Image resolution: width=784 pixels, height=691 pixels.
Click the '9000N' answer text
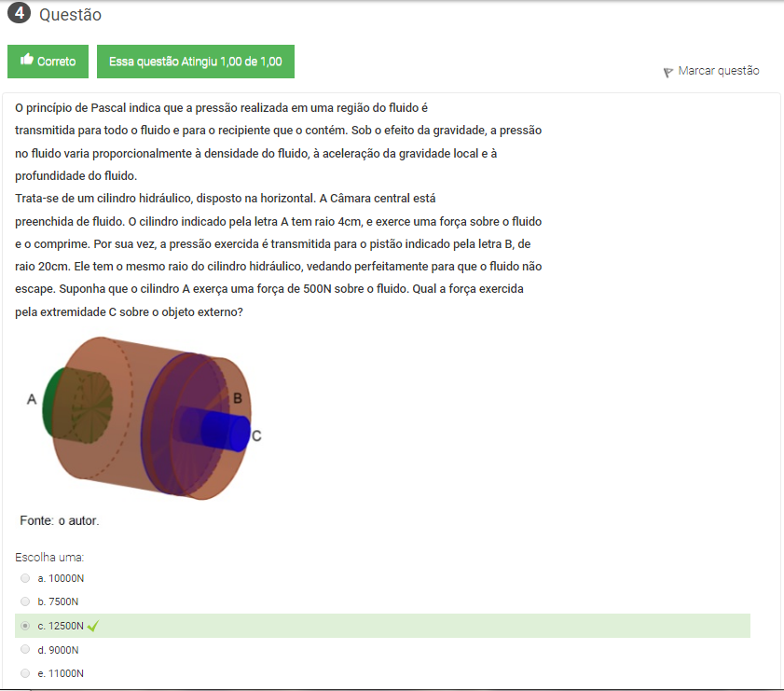pos(63,650)
